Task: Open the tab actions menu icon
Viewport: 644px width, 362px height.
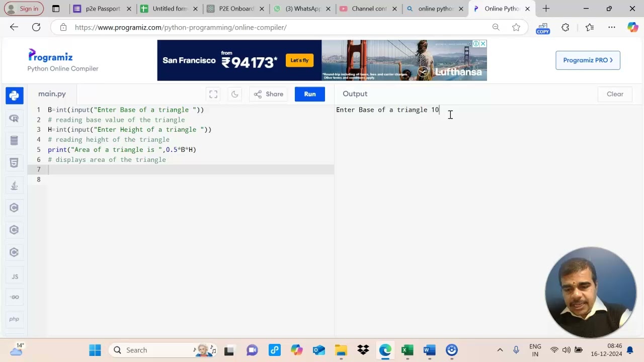Action: (x=56, y=9)
